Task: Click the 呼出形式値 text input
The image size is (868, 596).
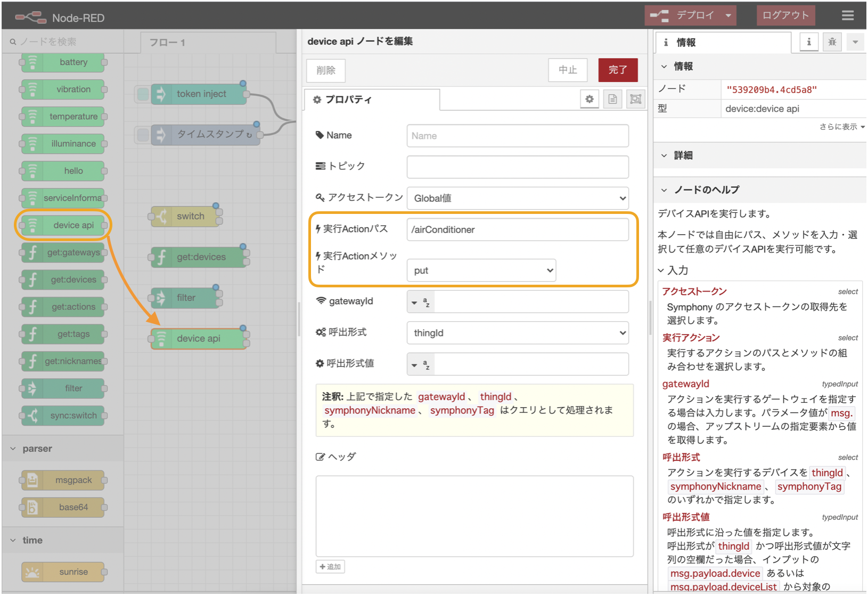Action: click(x=531, y=365)
